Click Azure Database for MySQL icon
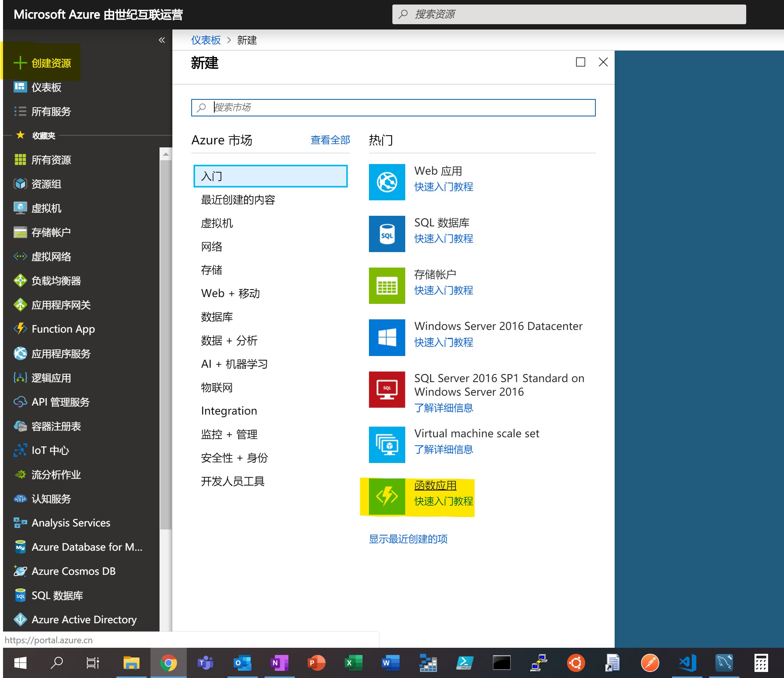Image resolution: width=784 pixels, height=678 pixels. [20, 547]
